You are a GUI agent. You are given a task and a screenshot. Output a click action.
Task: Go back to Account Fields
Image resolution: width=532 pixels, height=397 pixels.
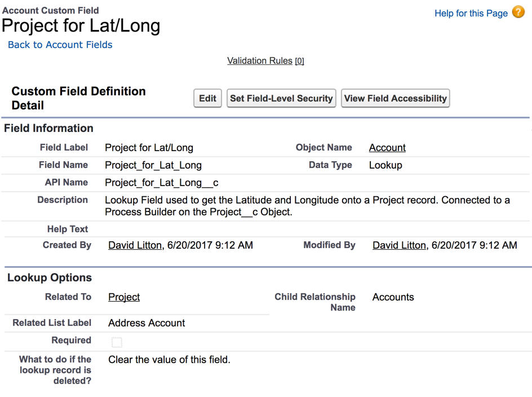[x=60, y=45]
